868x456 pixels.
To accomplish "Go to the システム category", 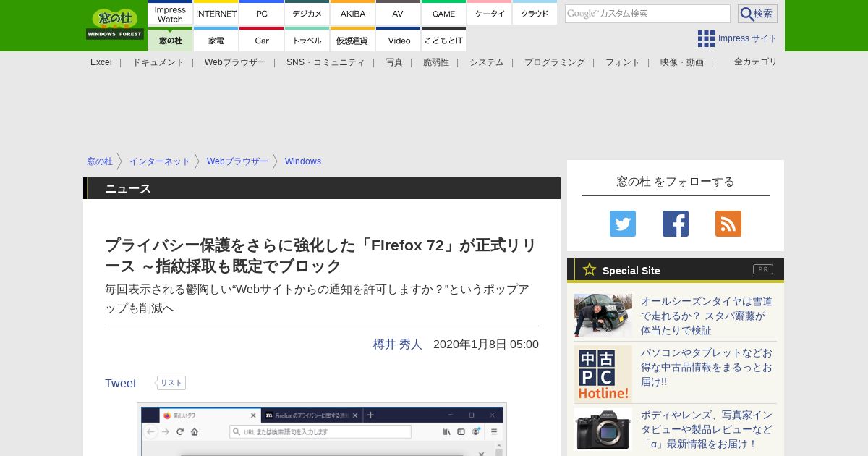I will [x=487, y=62].
